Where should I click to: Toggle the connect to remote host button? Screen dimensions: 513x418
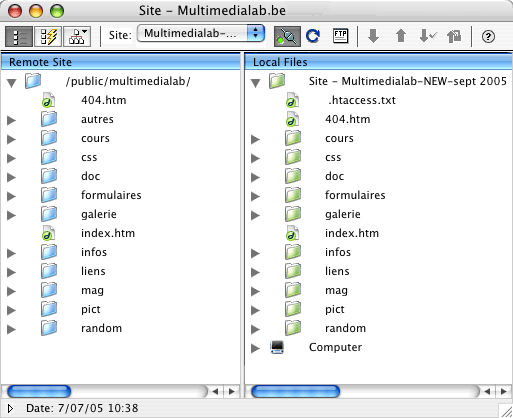[x=287, y=36]
